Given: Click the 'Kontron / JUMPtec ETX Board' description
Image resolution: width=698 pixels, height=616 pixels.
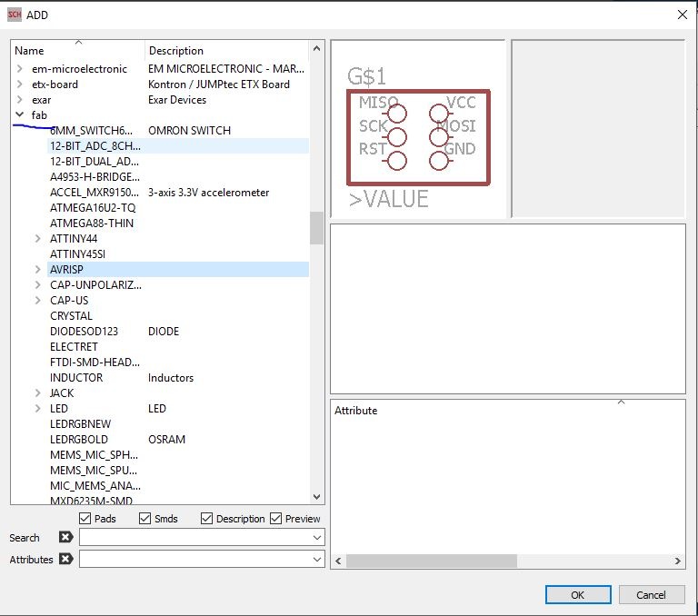Looking at the screenshot, I should (219, 84).
